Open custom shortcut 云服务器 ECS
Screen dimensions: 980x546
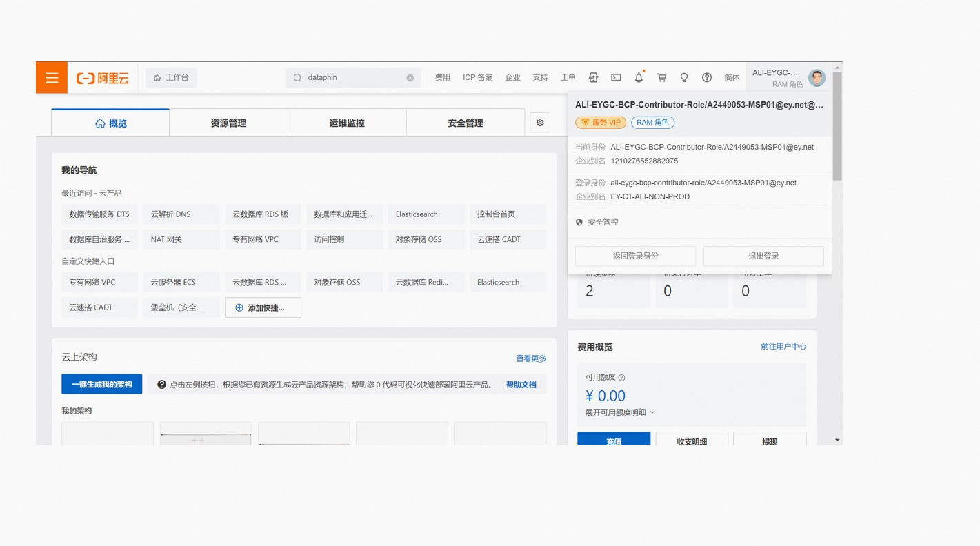[x=181, y=282]
